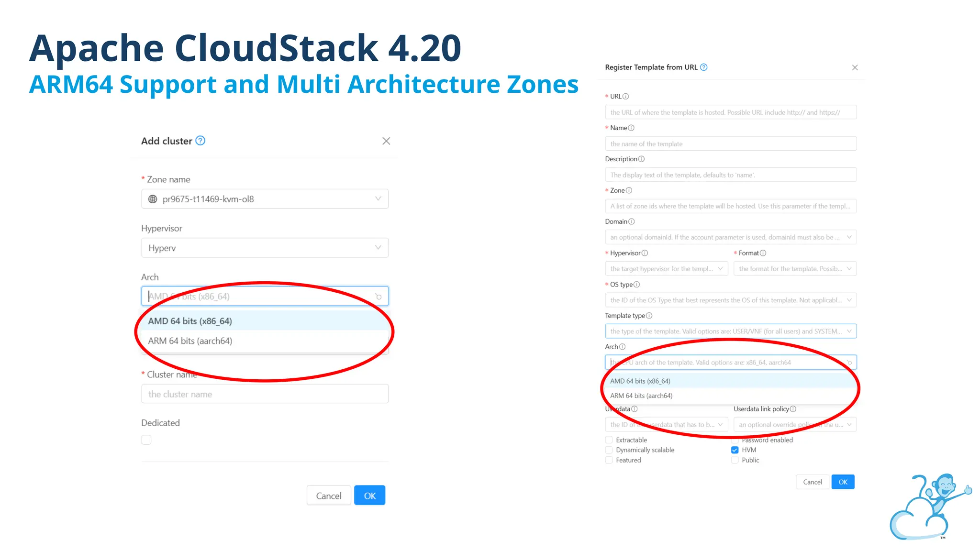
Task: Show info tooltip for Name field
Action: point(631,128)
